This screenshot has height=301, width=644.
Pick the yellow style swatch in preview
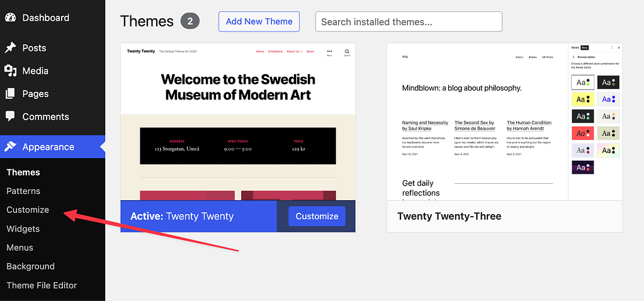tap(582, 99)
